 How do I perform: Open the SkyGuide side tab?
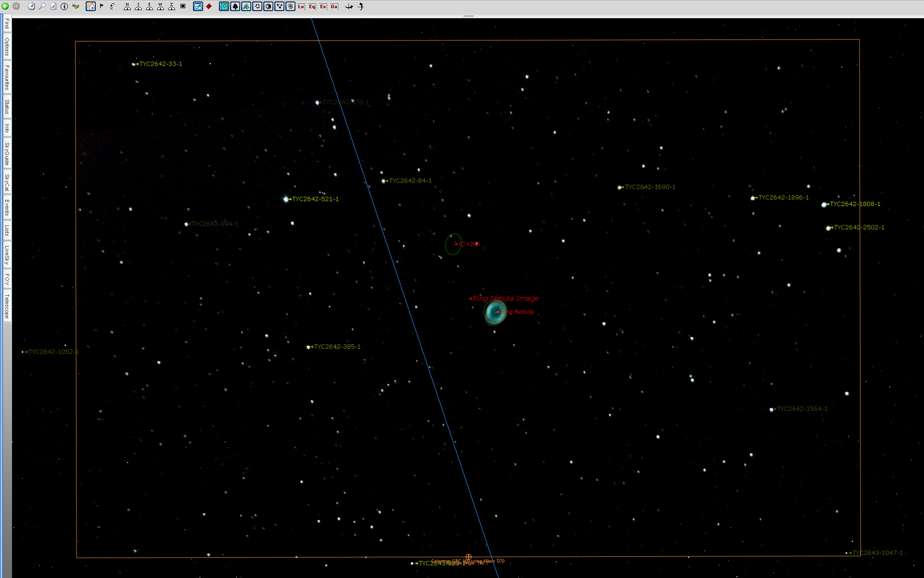pyautogui.click(x=7, y=153)
